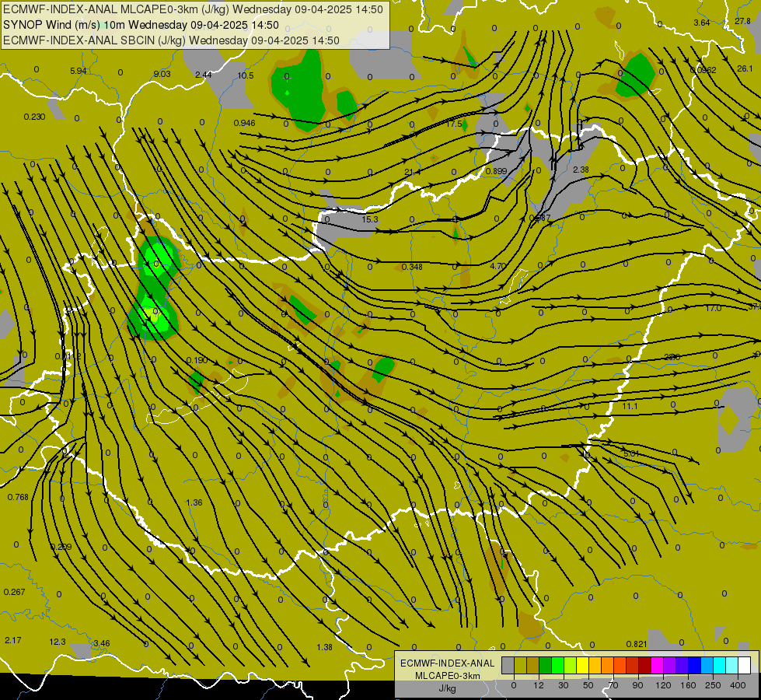This screenshot has width=761, height=700.
Task: Click the pure blue legend swatch
Action: coord(694,666)
